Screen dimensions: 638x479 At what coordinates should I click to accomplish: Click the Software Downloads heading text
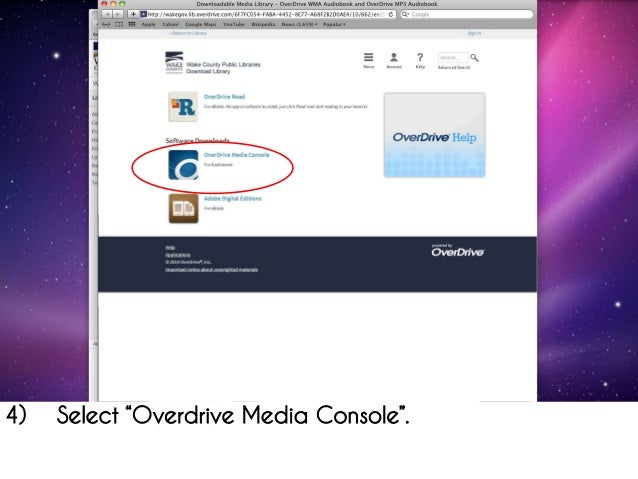coord(197,141)
